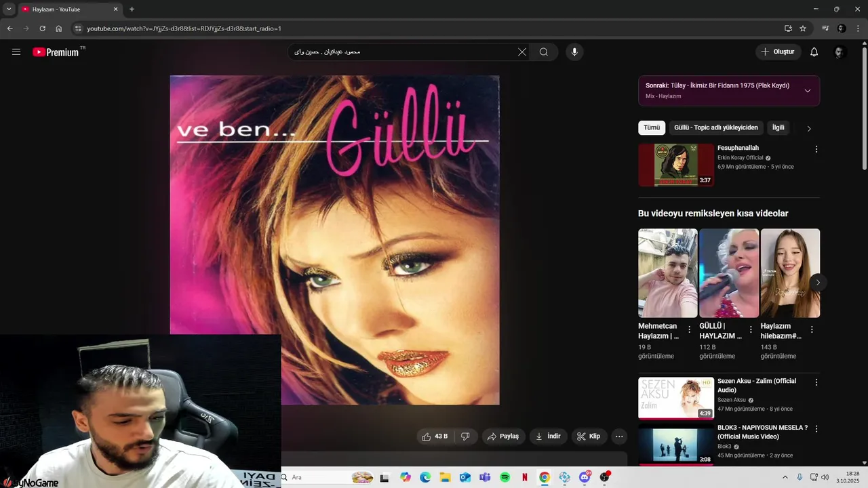Image resolution: width=868 pixels, height=488 pixels.
Task: Open the YouTube account avatar menu
Action: pos(840,52)
